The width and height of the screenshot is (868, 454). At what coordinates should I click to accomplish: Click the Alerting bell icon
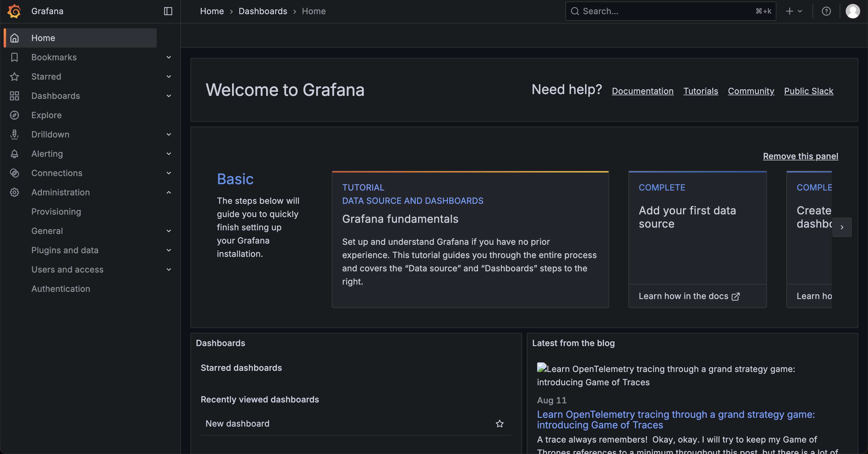14,154
